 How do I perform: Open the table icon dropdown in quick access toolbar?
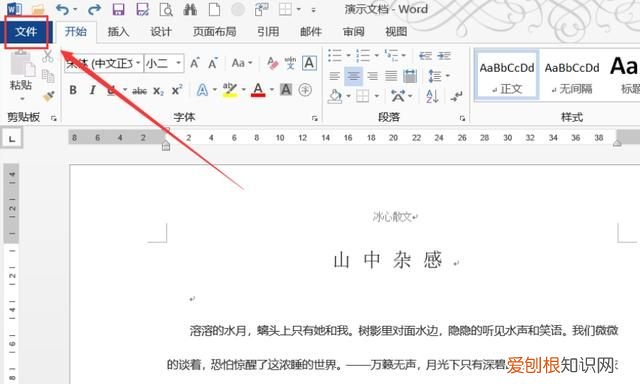point(299,9)
